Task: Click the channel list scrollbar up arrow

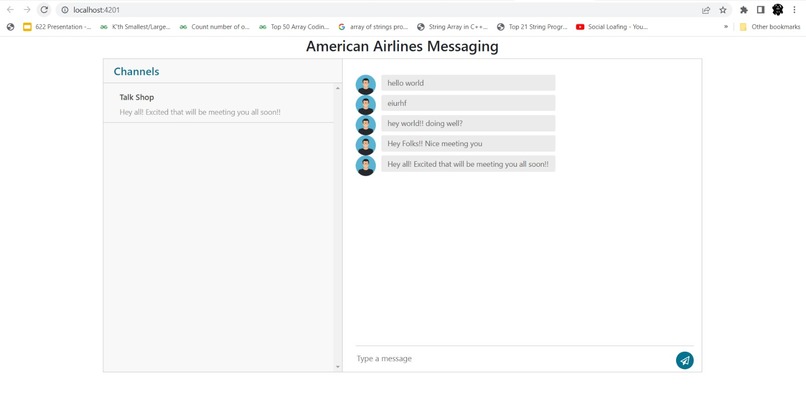Action: (x=338, y=88)
